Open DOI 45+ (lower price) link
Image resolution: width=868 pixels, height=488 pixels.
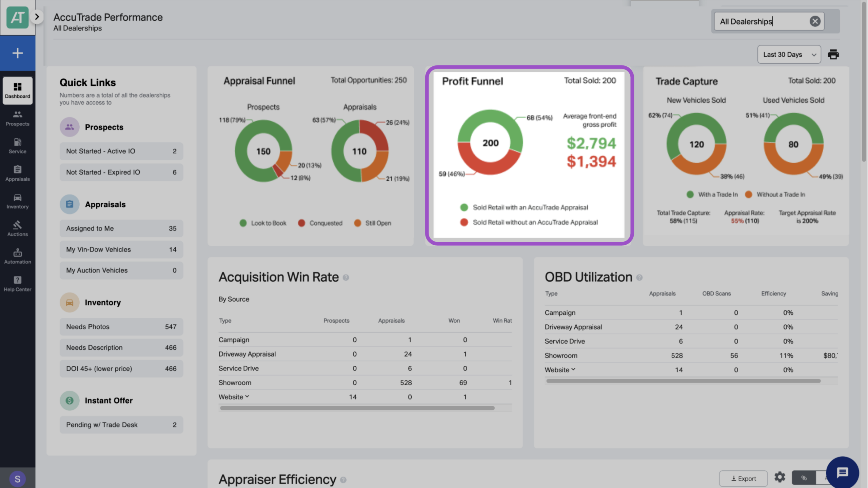click(x=121, y=369)
